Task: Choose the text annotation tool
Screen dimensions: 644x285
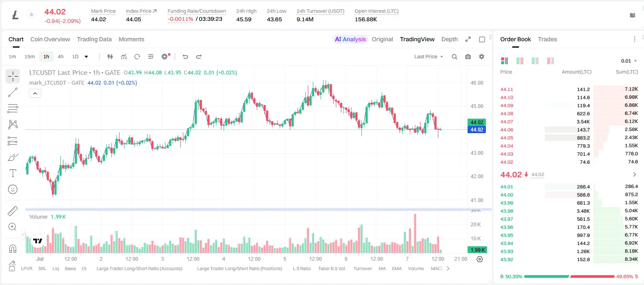Action: coord(13,173)
